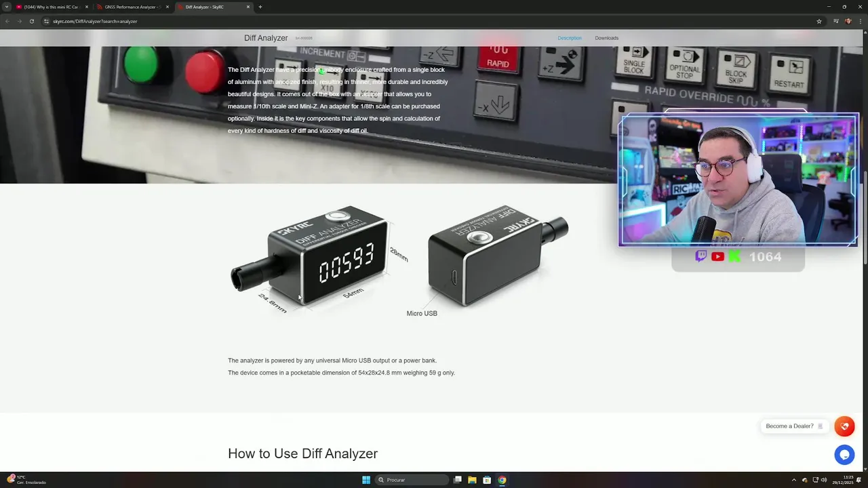This screenshot has height=488, width=868.
Task: Click the YouTube icon on stream overlay
Action: tap(717, 256)
